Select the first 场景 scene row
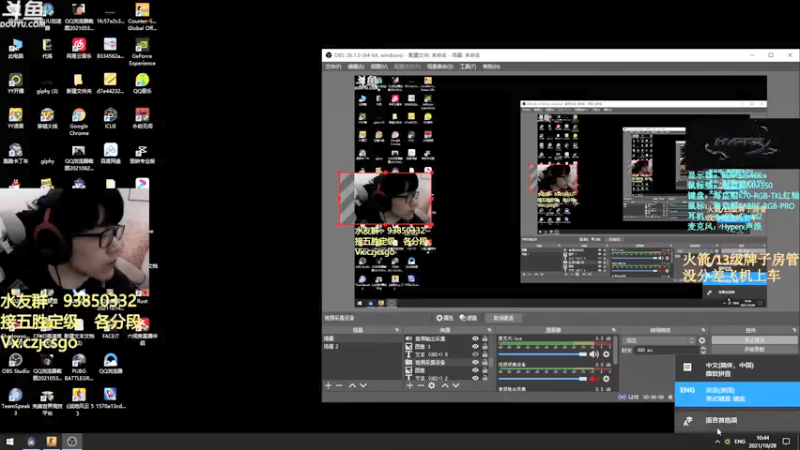 point(361,339)
